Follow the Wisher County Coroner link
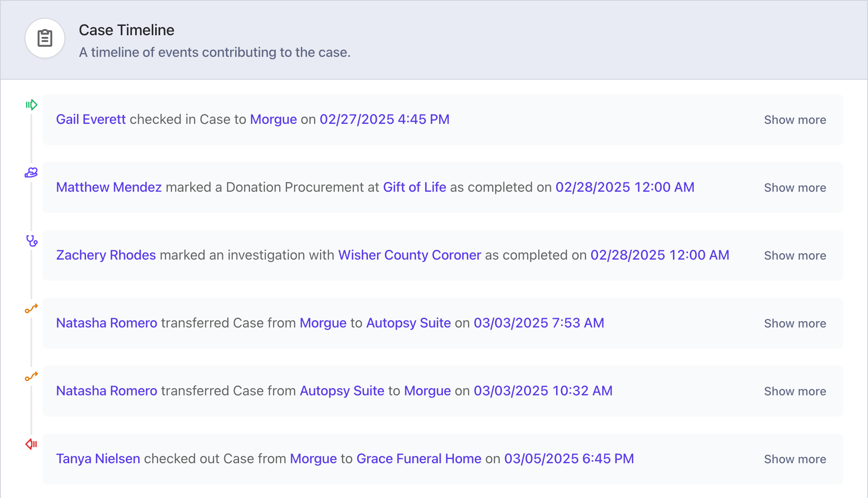Image resolution: width=868 pixels, height=498 pixels. 409,255
